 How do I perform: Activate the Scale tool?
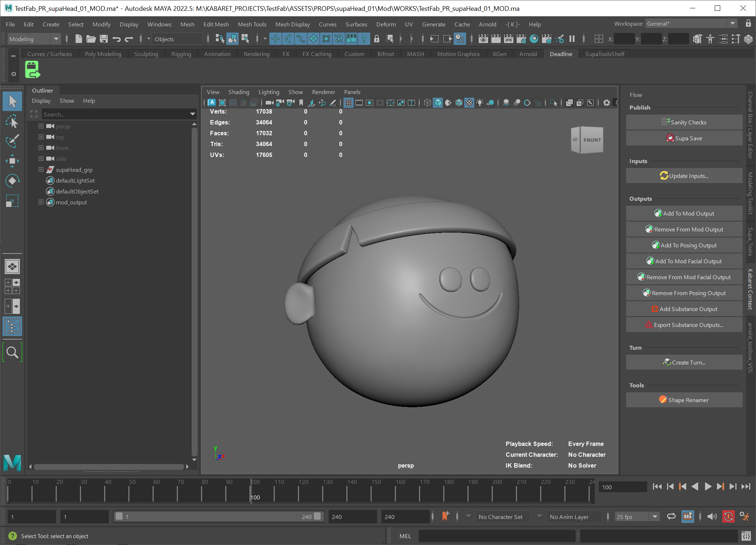pos(12,200)
